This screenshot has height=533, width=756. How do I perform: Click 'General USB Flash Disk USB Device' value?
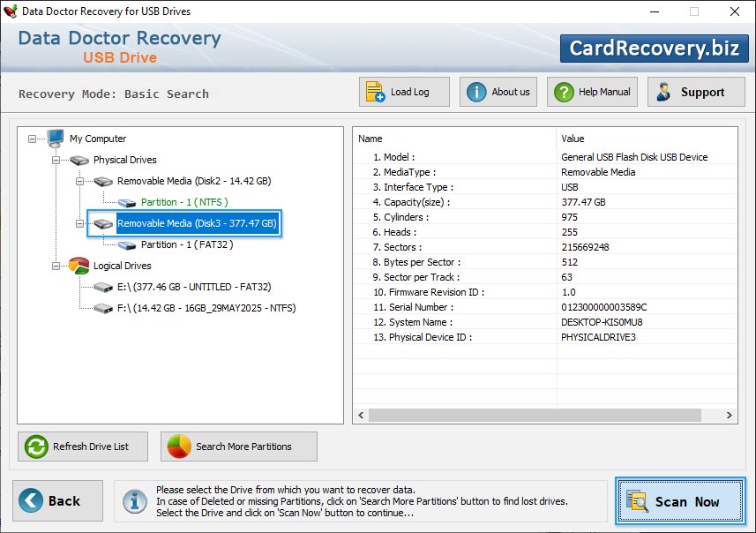pyautogui.click(x=634, y=157)
